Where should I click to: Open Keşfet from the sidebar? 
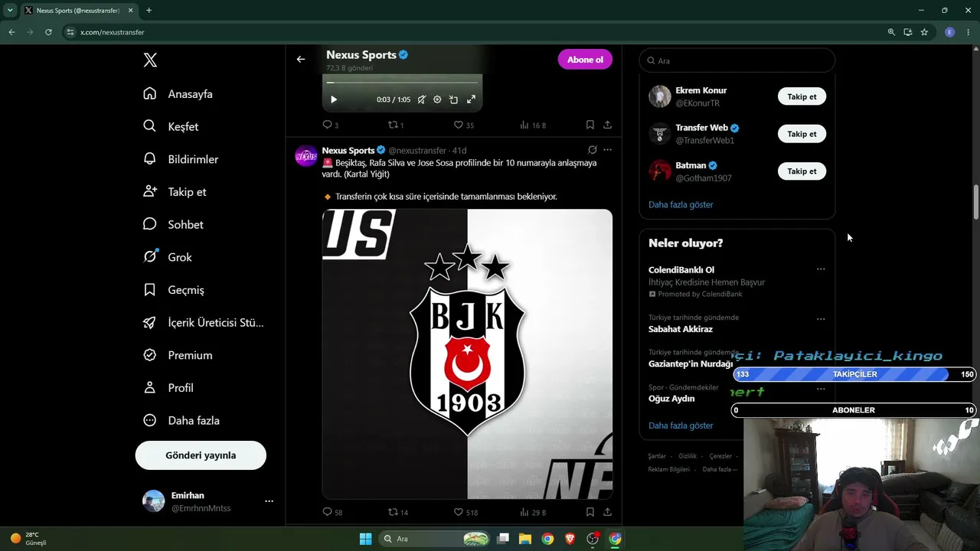(x=171, y=126)
